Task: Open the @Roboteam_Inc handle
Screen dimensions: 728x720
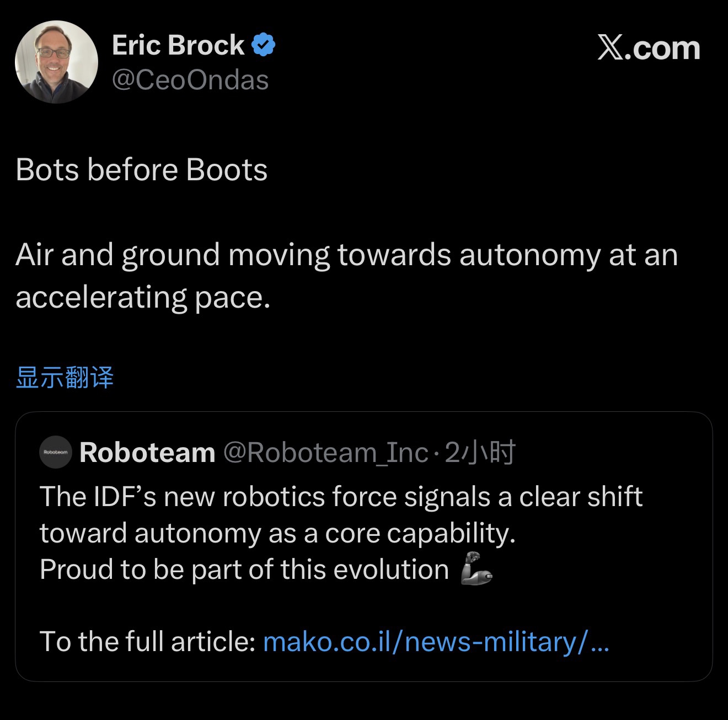Action: pos(325,453)
